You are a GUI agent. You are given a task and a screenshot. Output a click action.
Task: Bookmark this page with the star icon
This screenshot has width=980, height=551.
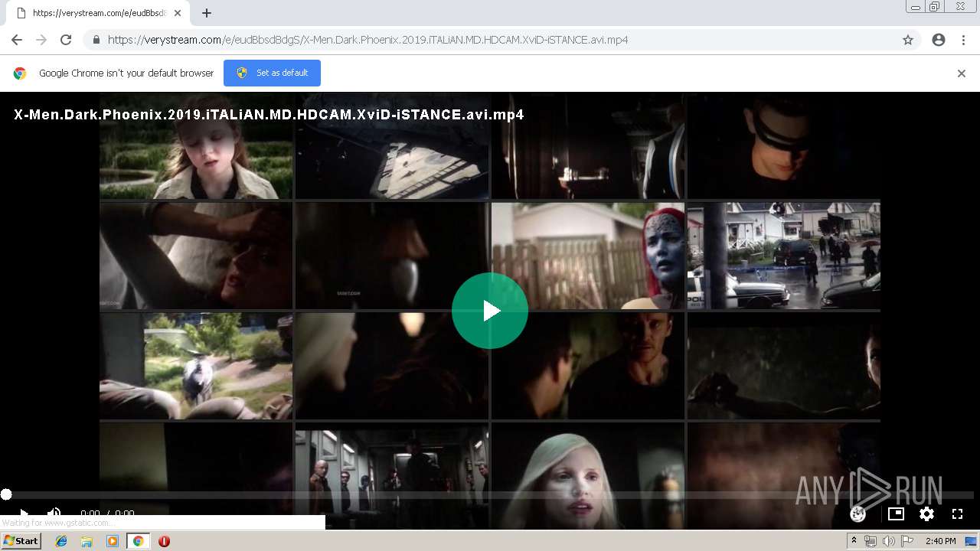tap(908, 40)
